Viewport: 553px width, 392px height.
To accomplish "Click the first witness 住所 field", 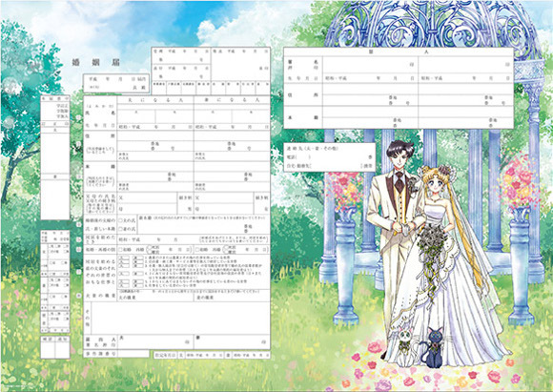I will click(370, 95).
